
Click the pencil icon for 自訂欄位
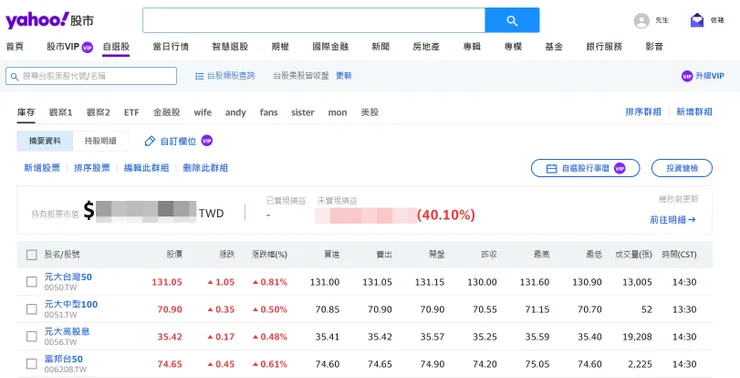click(x=150, y=141)
